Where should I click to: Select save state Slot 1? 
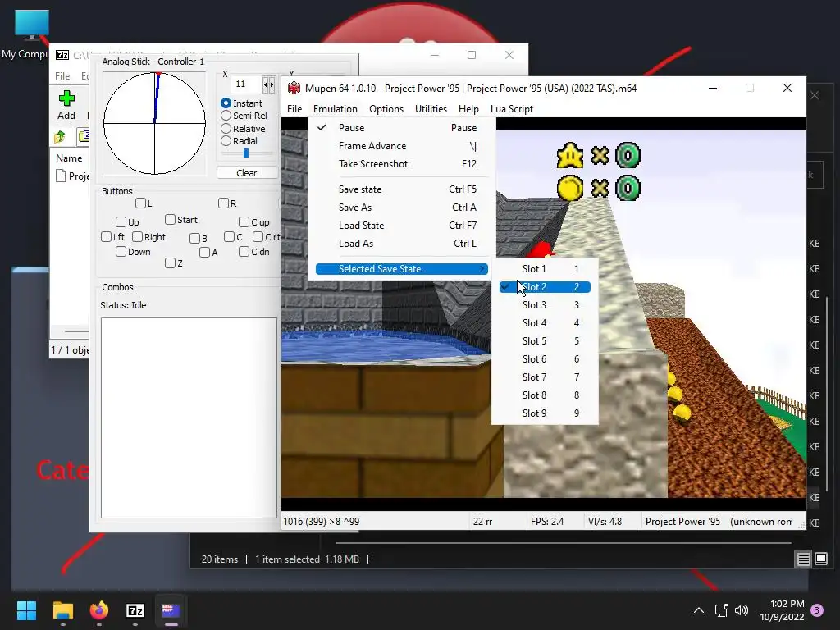click(x=545, y=269)
